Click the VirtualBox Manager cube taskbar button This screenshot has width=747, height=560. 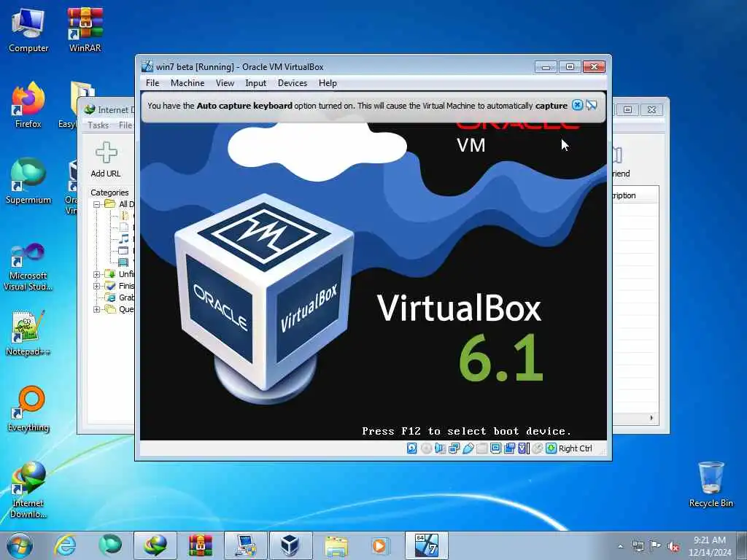pos(290,545)
